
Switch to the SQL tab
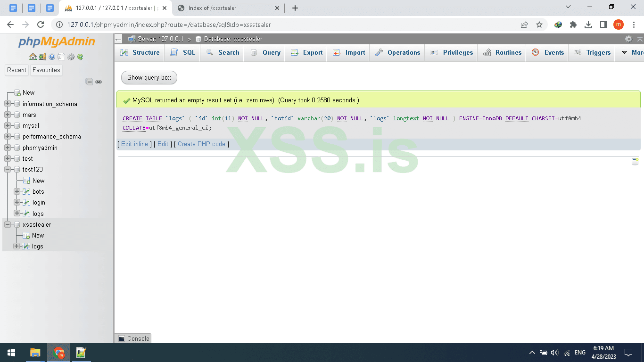(x=182, y=52)
